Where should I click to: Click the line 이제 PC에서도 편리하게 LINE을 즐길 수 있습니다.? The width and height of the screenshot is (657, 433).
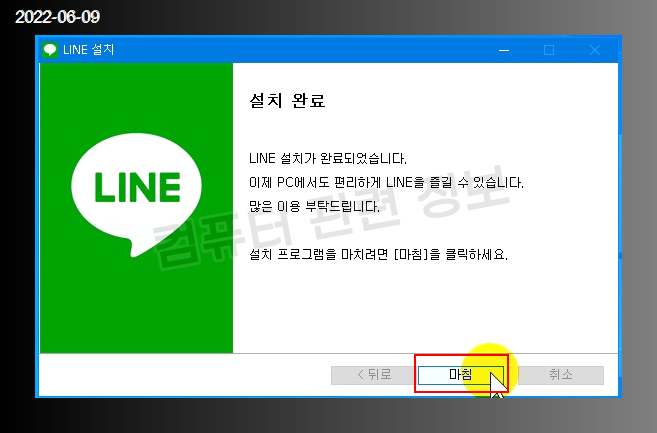[386, 183]
